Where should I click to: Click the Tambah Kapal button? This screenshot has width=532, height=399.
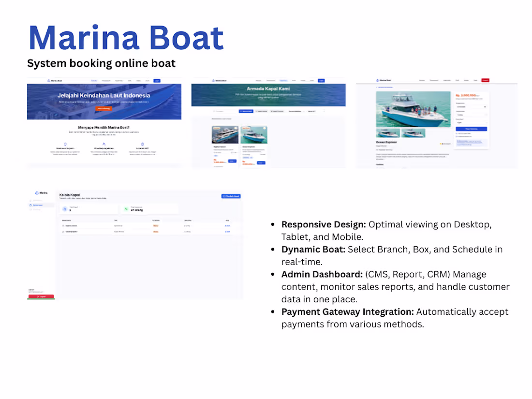coord(231,196)
